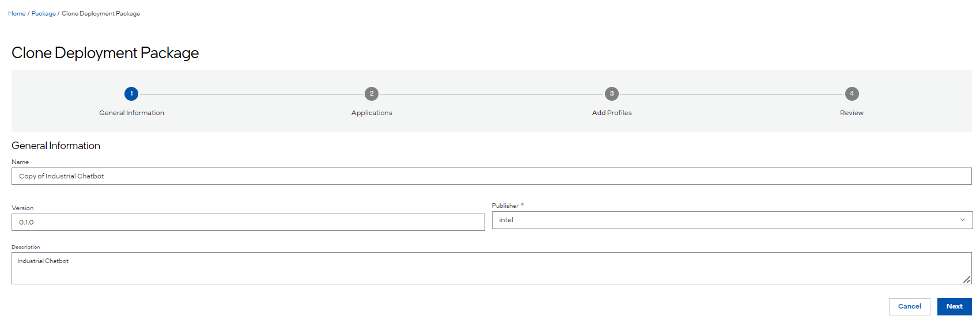Click the Clone Deployment Package page heading
Viewport: 980px width, 335px height.
pos(105,53)
